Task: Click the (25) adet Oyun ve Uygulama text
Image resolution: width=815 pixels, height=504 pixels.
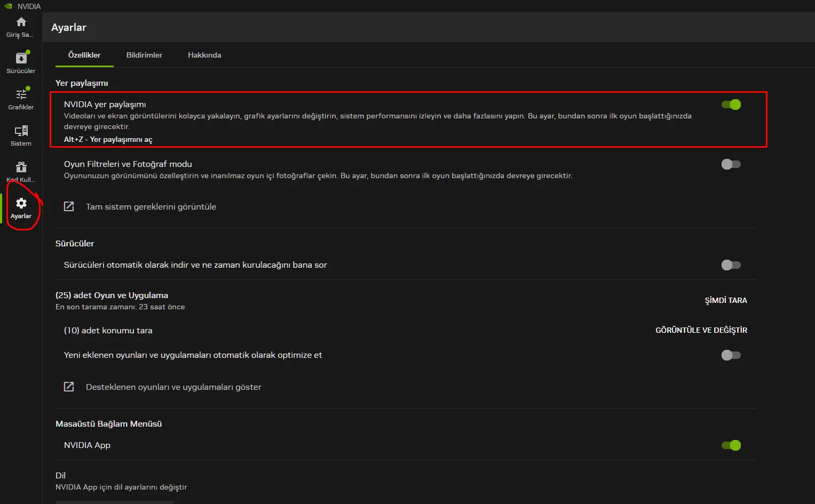Action: (x=112, y=295)
